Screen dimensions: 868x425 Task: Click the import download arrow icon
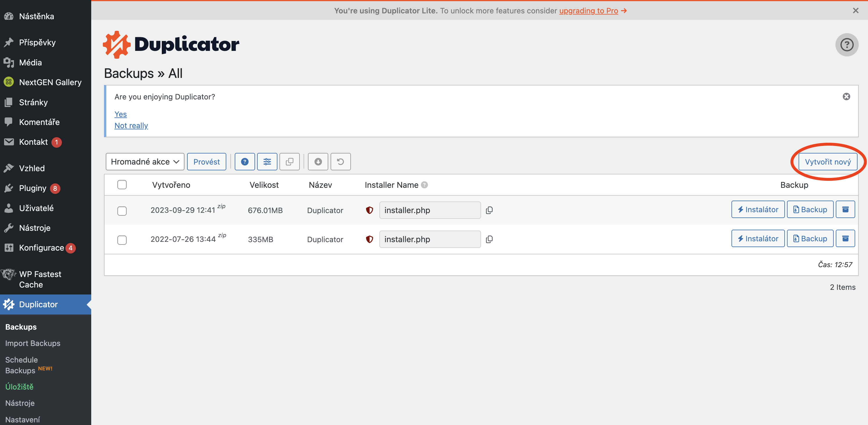(318, 162)
